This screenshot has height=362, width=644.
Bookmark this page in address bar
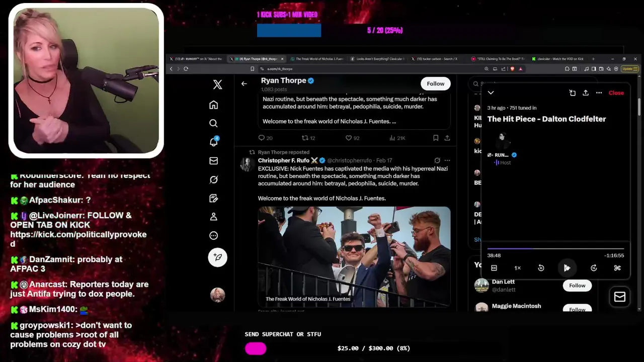tap(252, 69)
